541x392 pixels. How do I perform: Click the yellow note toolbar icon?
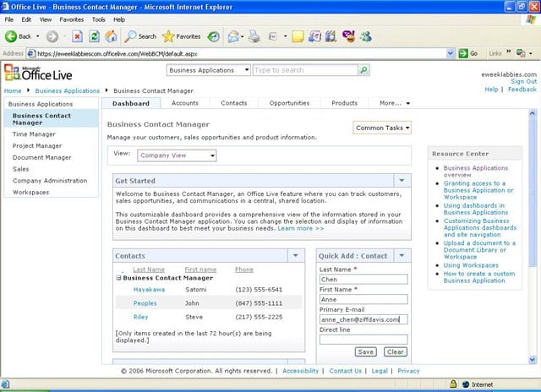(298, 36)
